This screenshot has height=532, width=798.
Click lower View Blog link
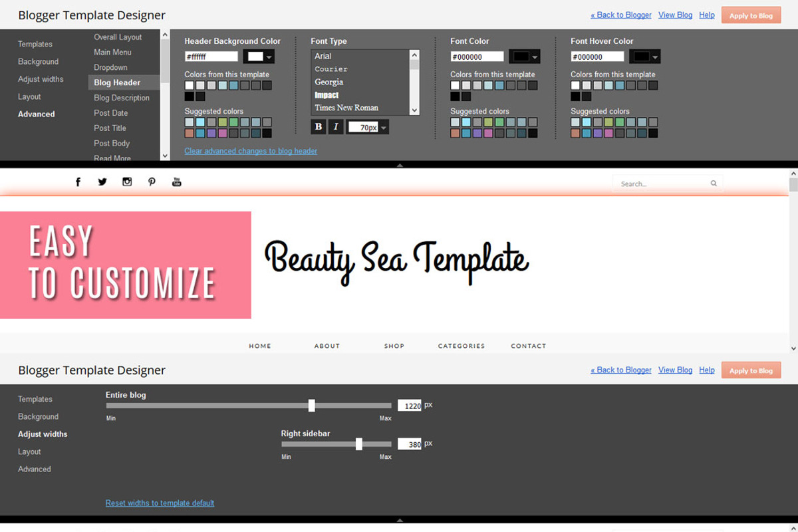675,370
